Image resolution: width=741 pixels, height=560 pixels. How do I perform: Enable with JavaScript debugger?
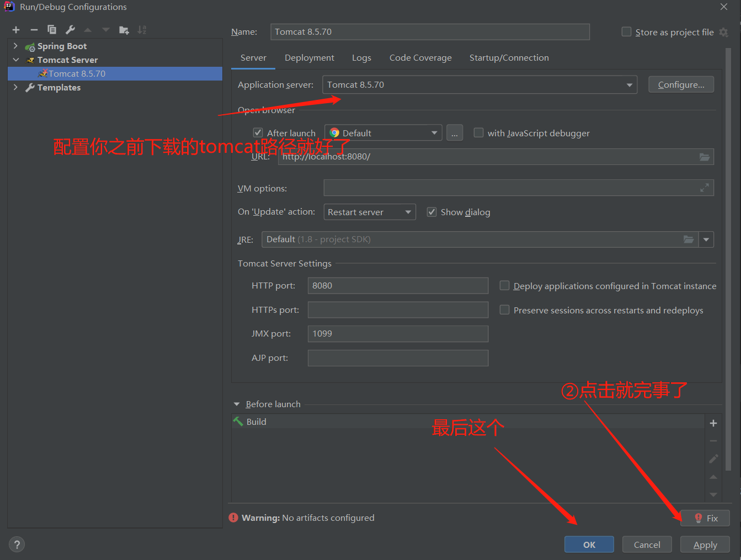click(x=478, y=132)
